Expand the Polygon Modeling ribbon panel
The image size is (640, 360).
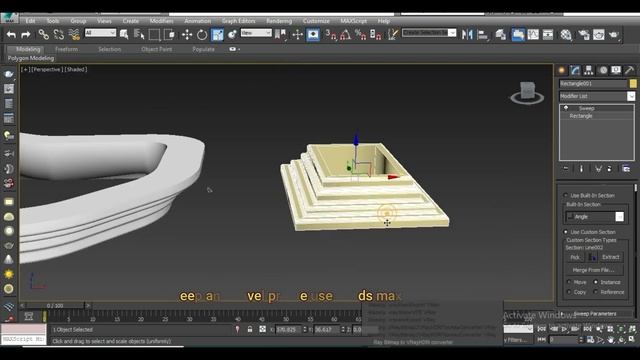pyautogui.click(x=31, y=58)
